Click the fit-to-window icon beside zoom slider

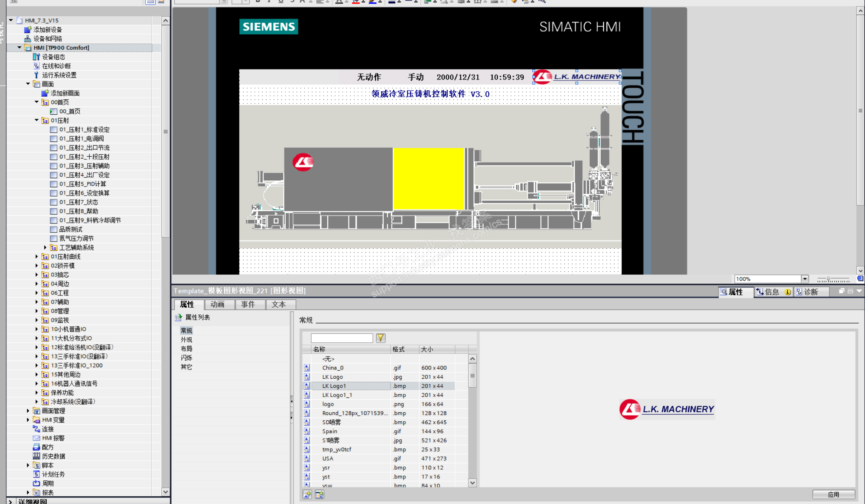860,279
